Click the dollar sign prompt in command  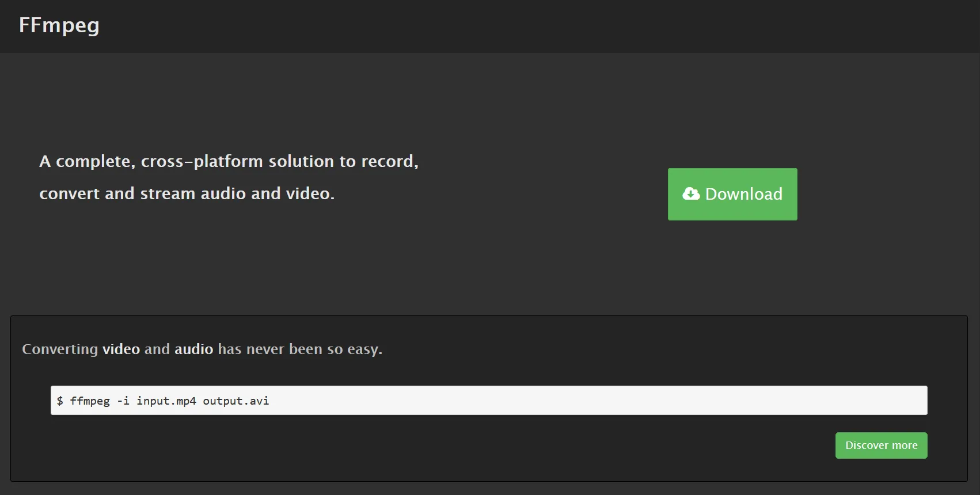60,401
